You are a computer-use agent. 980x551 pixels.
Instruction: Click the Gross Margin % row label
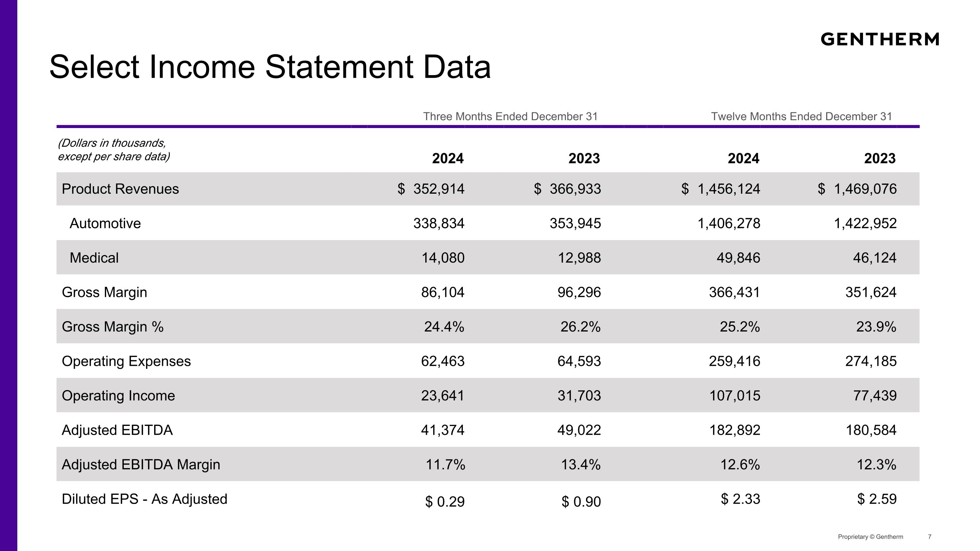click(x=113, y=327)
